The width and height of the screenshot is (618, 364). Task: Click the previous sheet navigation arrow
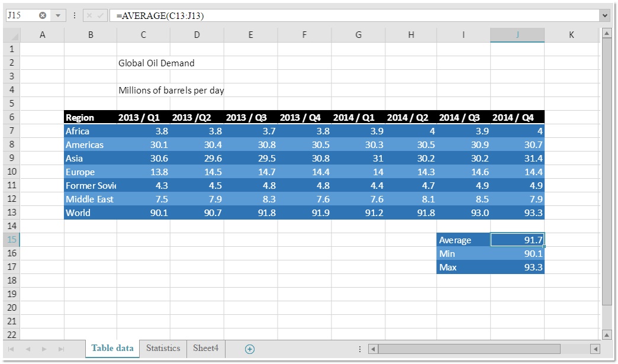27,349
